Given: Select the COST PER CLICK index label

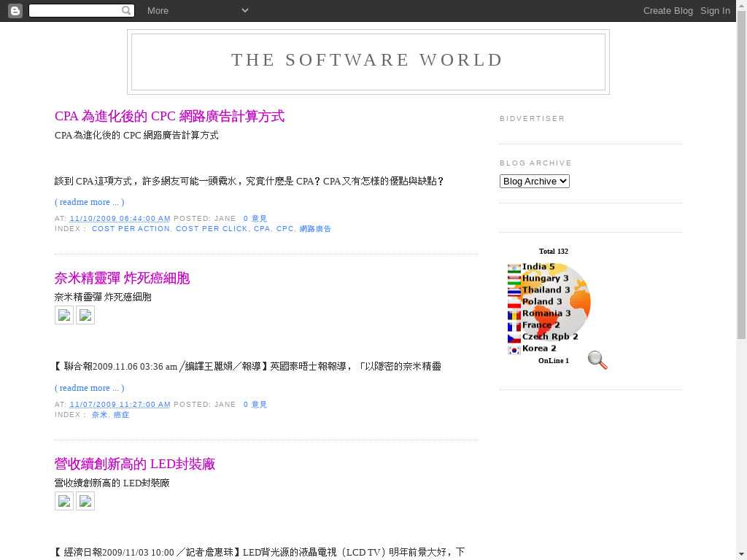Looking at the screenshot, I should 212,229.
